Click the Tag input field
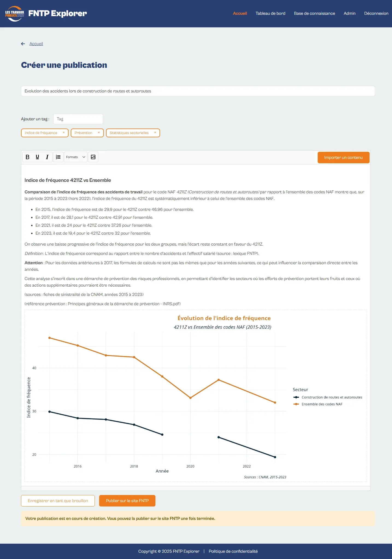392x559 pixels. pos(78,119)
